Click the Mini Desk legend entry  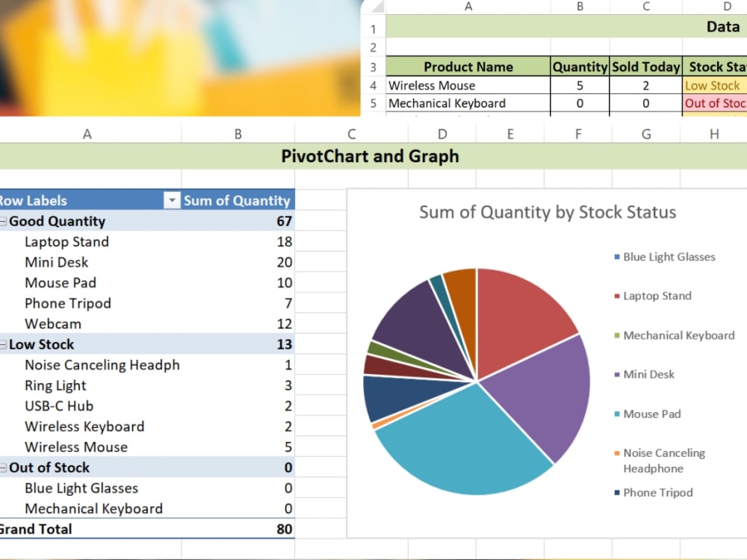(645, 375)
